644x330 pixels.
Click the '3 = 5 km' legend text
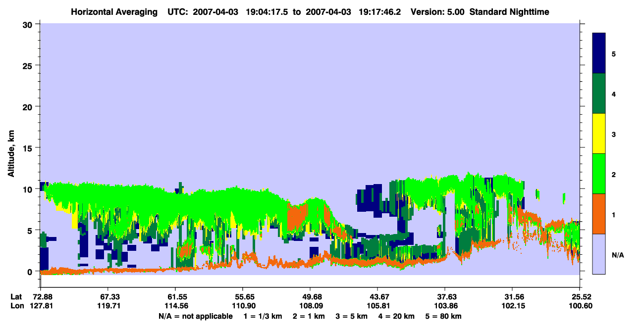pyautogui.click(x=351, y=316)
